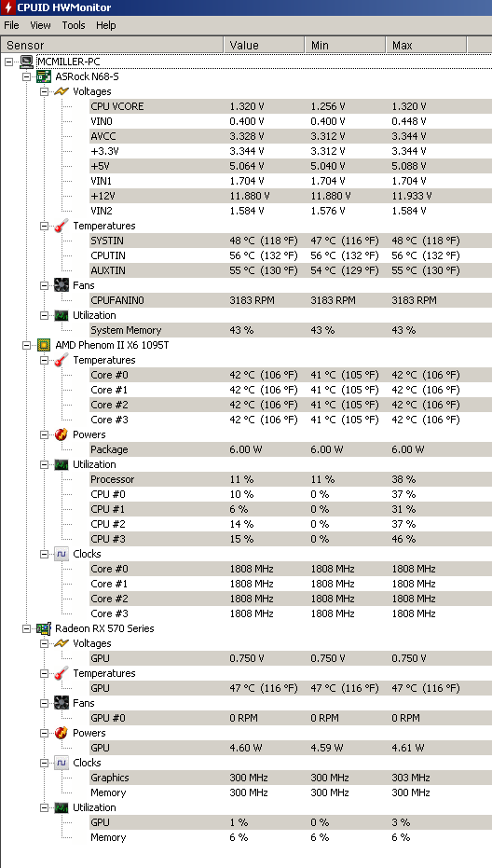Screen dimensions: 492x868
Task: Collapse the MCMILLER-PC root node
Action: [x=9, y=62]
